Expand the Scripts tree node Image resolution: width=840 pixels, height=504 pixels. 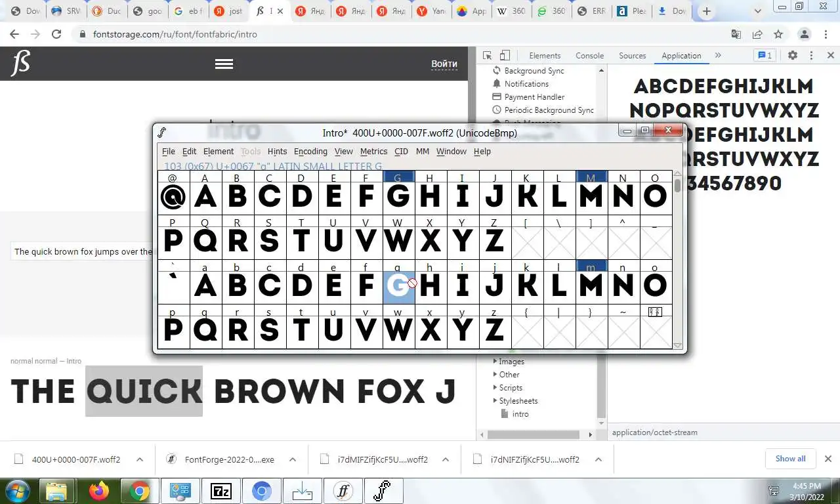click(x=495, y=388)
